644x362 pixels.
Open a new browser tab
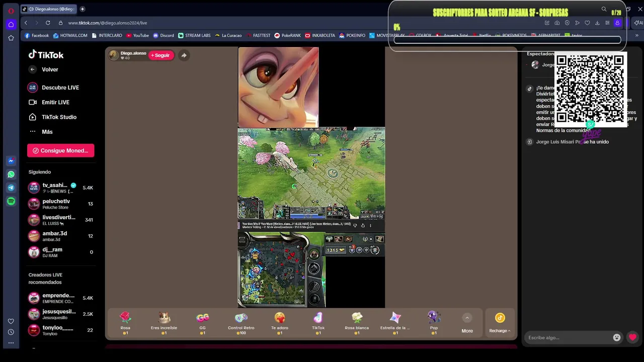pyautogui.click(x=83, y=9)
